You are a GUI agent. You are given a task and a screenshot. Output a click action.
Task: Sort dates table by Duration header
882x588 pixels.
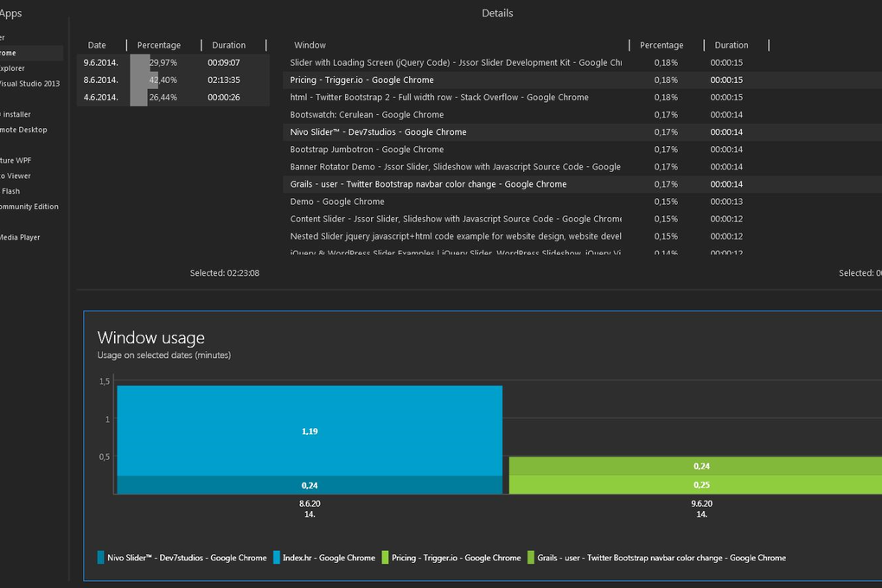pyautogui.click(x=228, y=45)
